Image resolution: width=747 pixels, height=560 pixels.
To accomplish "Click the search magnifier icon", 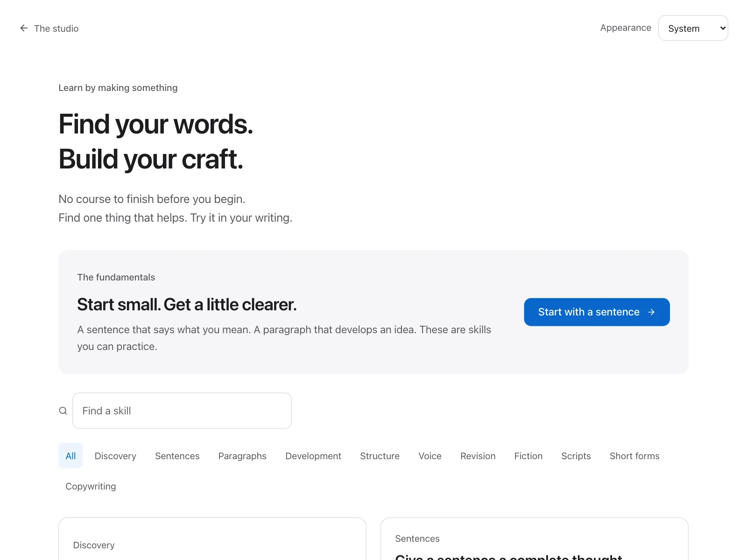I will coord(63,411).
